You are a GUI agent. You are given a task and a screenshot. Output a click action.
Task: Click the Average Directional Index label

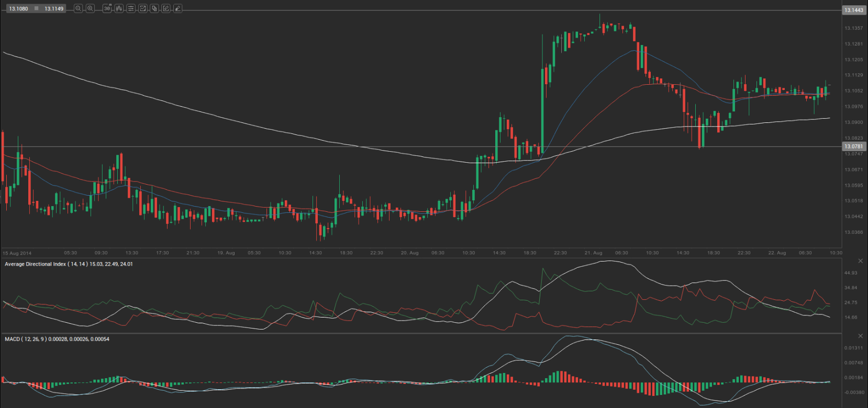pos(35,264)
